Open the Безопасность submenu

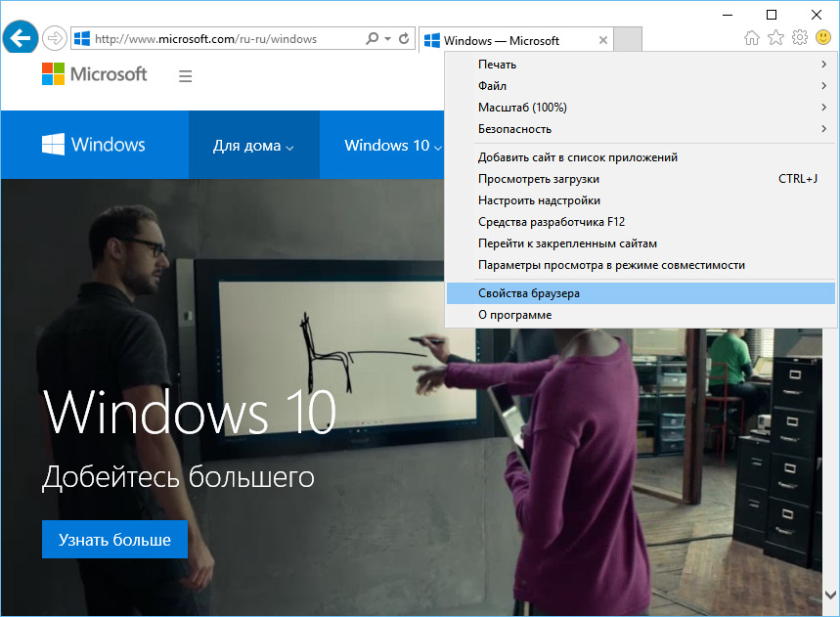pos(641,128)
